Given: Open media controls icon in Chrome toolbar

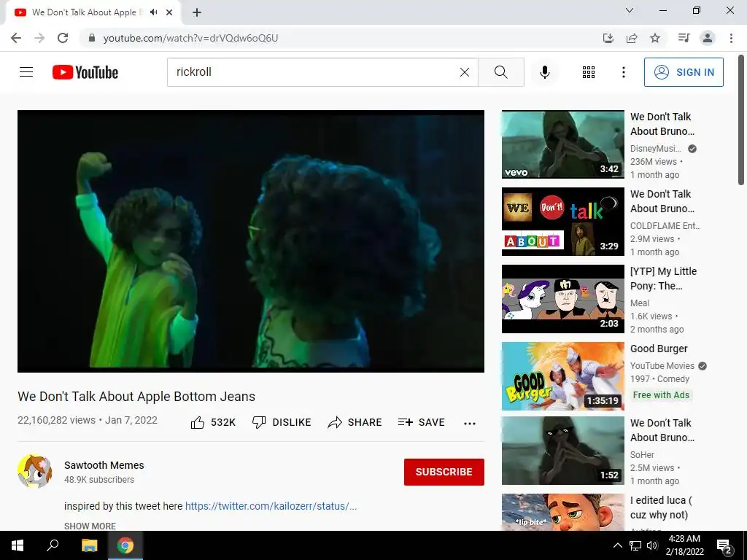Looking at the screenshot, I should point(684,38).
